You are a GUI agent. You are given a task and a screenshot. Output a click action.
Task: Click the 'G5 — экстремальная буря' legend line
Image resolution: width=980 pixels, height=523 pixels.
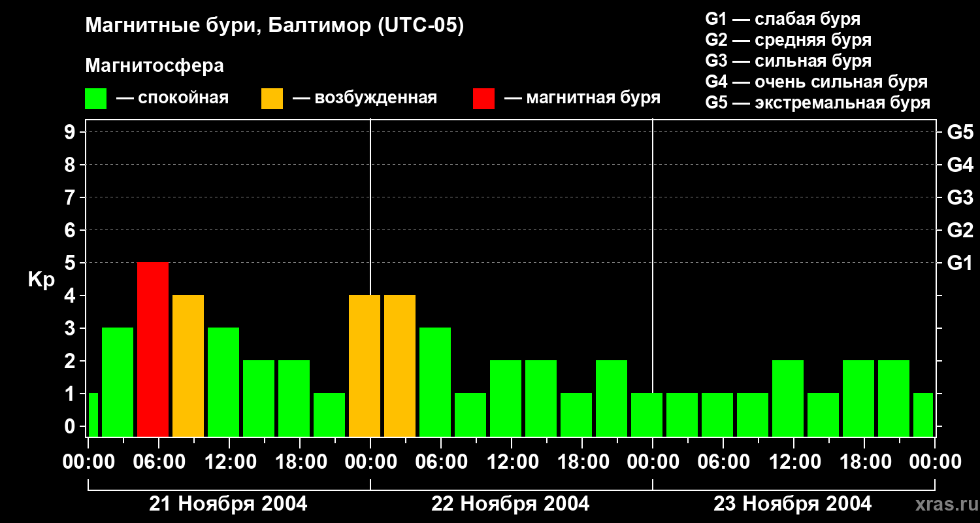[x=818, y=103]
